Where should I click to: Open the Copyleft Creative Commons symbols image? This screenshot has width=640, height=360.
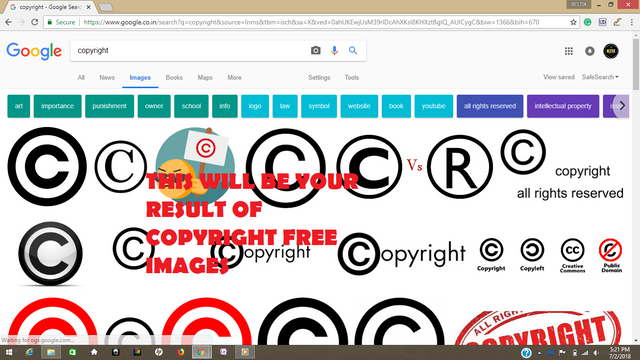tap(550, 256)
